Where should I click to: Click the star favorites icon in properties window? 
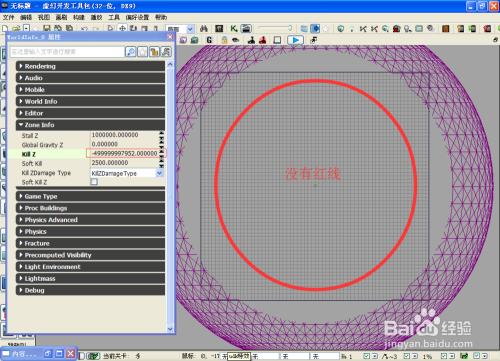click(x=142, y=52)
